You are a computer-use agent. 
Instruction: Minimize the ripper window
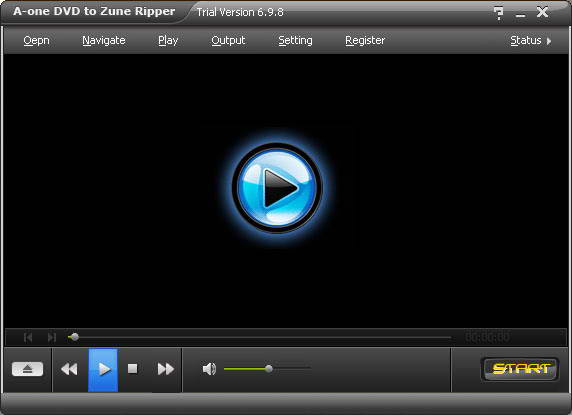click(x=521, y=15)
